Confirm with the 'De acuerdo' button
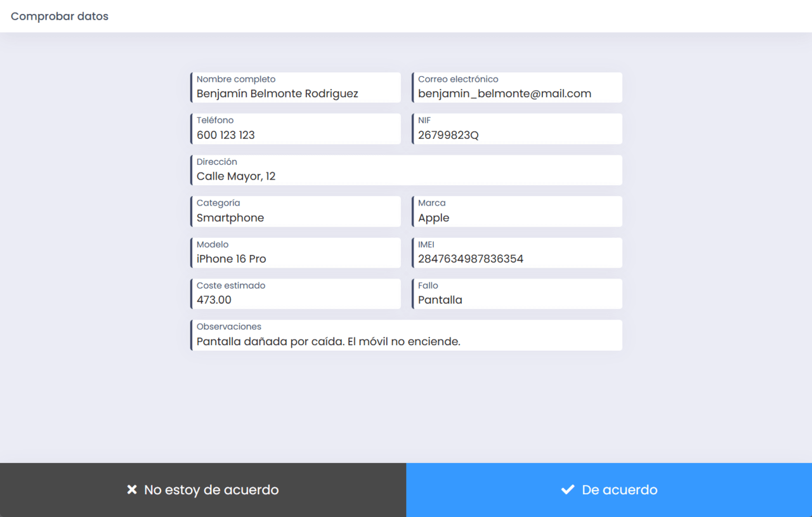This screenshot has height=517, width=812. (x=609, y=490)
